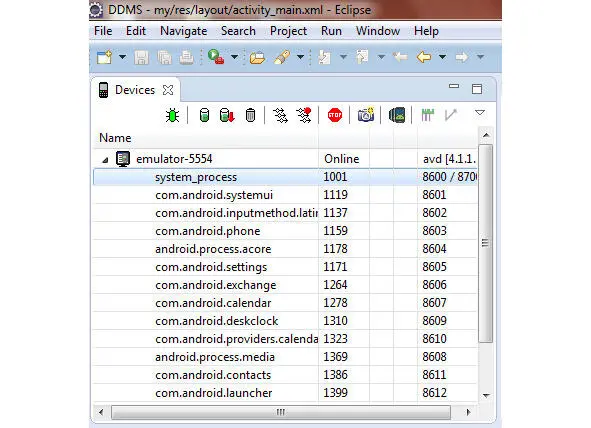Click the OpenGL trace icon

tap(451, 115)
